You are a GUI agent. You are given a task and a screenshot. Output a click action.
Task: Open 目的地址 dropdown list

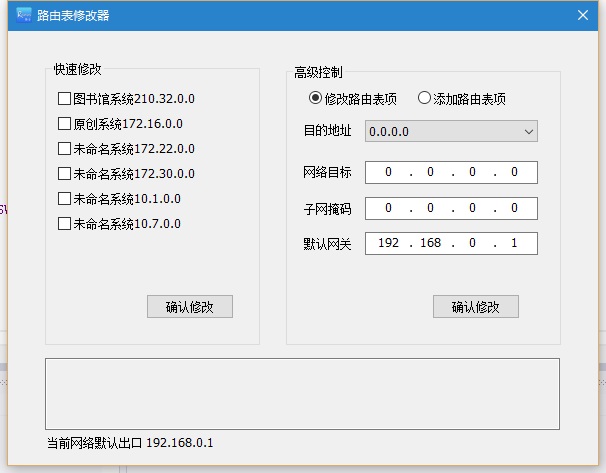[451, 131]
